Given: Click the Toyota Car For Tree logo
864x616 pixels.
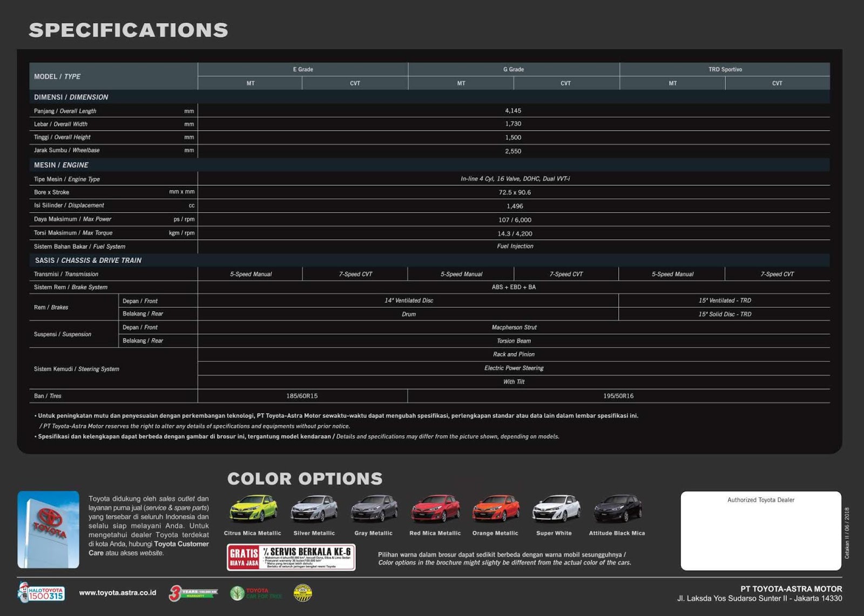Looking at the screenshot, I should (x=256, y=593).
